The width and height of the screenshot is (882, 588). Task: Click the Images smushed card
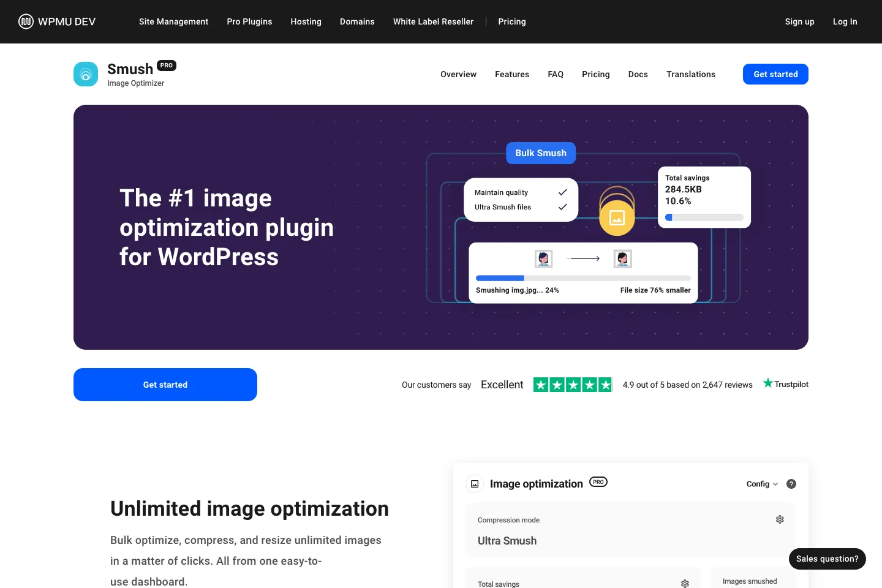(x=753, y=578)
